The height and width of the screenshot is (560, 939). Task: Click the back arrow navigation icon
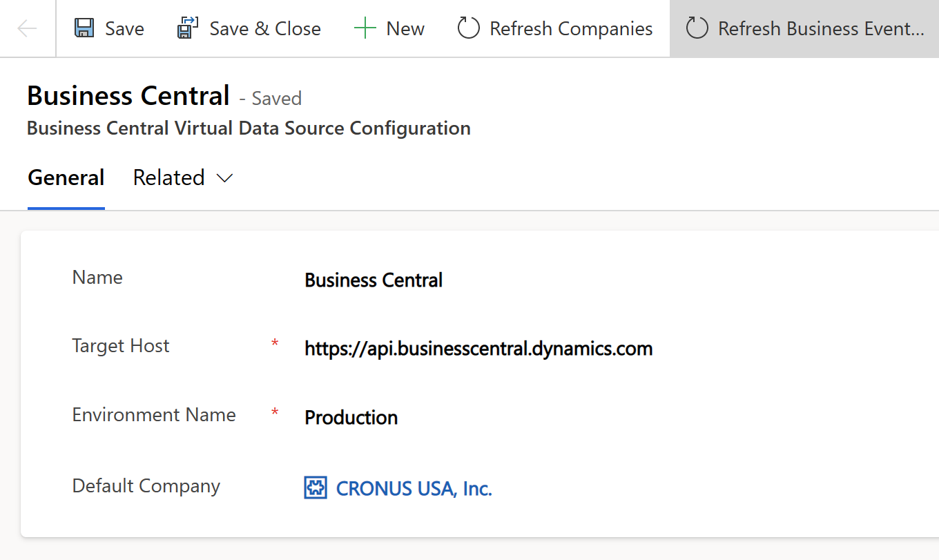coord(26,28)
